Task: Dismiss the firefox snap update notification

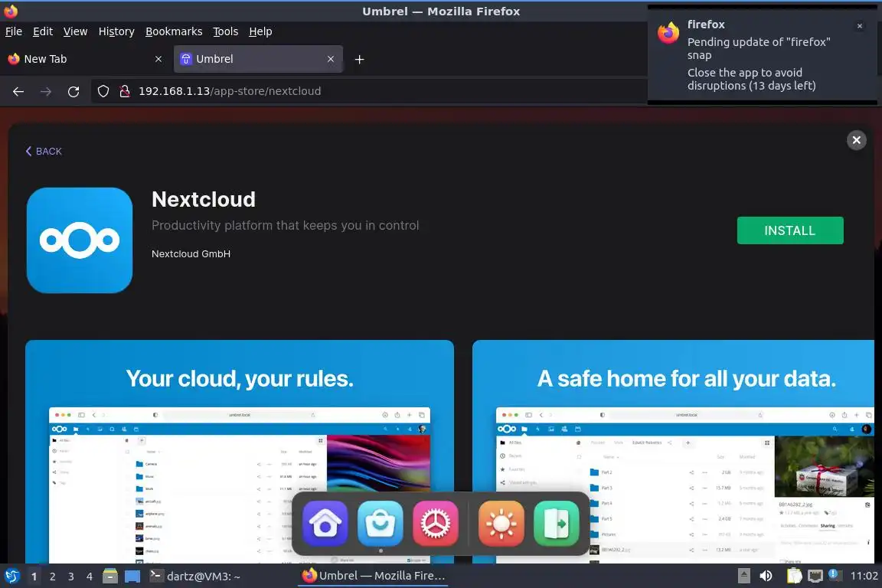Action: click(860, 26)
